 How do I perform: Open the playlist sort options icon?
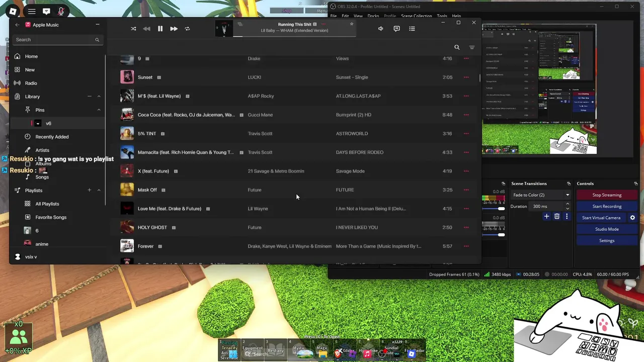(x=472, y=47)
